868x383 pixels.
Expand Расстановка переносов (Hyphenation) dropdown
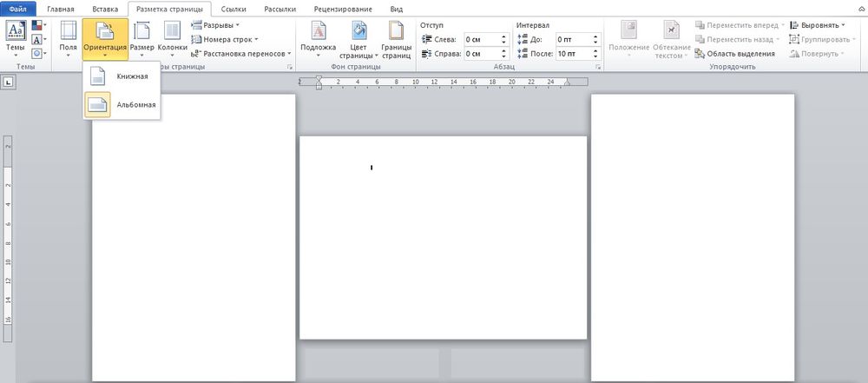pos(247,54)
